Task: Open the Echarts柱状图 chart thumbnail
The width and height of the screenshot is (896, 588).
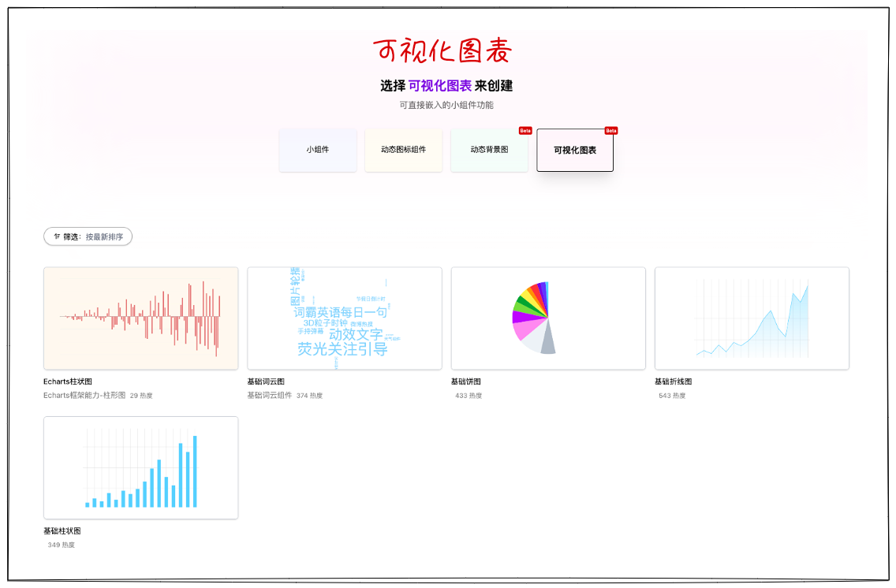Action: pos(140,318)
